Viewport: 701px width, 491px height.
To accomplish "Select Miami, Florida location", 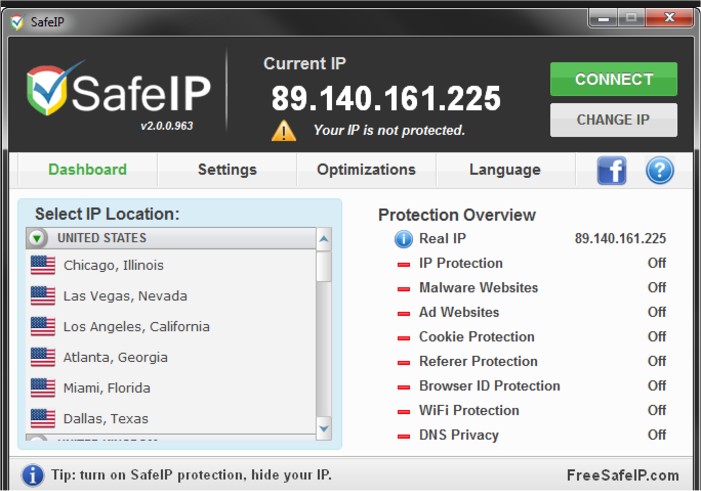I will coord(171,388).
